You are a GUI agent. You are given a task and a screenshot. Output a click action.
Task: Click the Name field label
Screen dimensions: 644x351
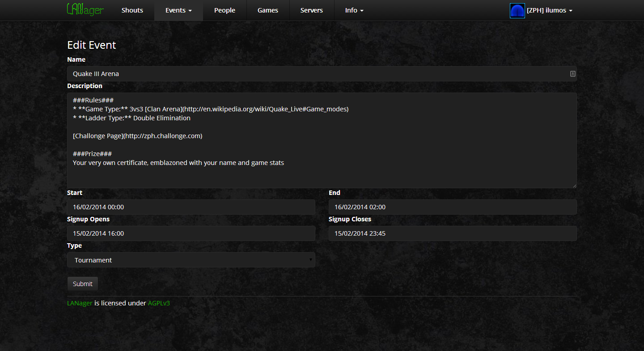point(76,59)
